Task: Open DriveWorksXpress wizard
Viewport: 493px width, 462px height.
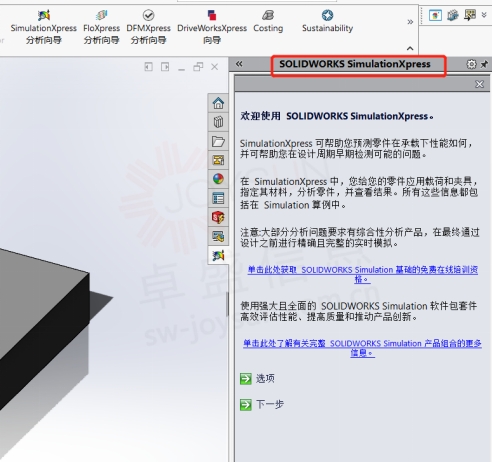Action: coord(212,27)
